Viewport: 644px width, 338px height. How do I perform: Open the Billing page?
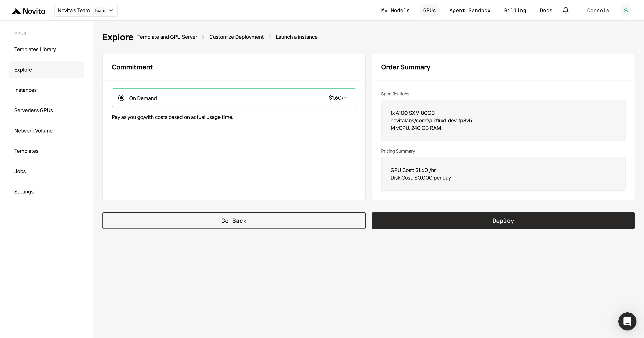(515, 11)
